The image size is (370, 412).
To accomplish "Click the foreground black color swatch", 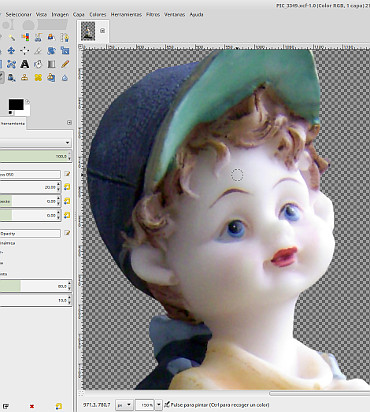I will point(16,104).
